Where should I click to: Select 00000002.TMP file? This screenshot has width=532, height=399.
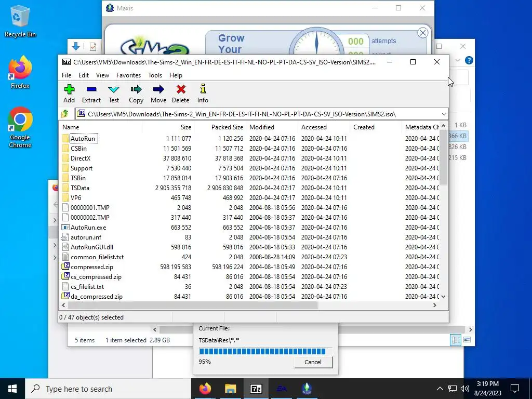tap(90, 218)
